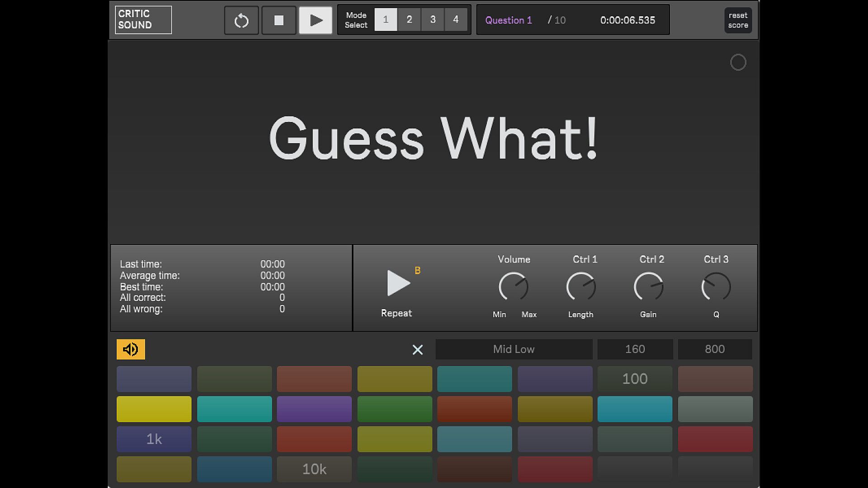Choose the 1k frequency pad
This screenshot has height=488, width=868.
(x=154, y=439)
